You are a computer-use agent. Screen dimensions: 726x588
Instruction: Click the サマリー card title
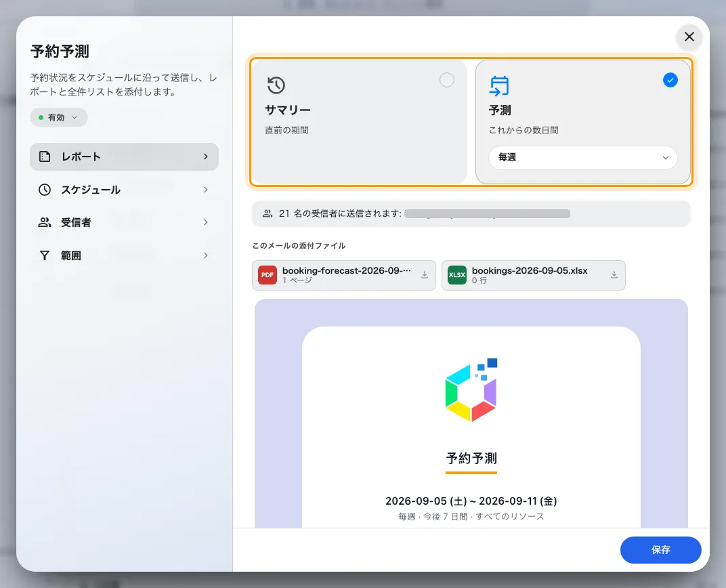[288, 110]
